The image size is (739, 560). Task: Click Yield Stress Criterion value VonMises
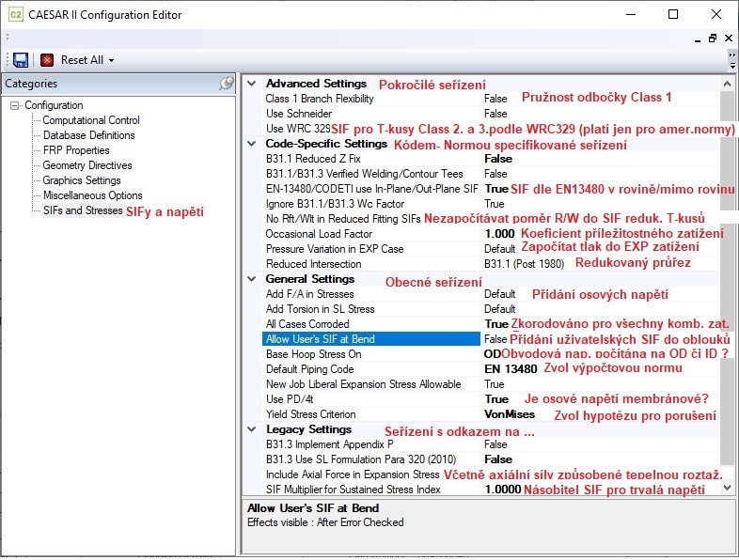tap(510, 414)
